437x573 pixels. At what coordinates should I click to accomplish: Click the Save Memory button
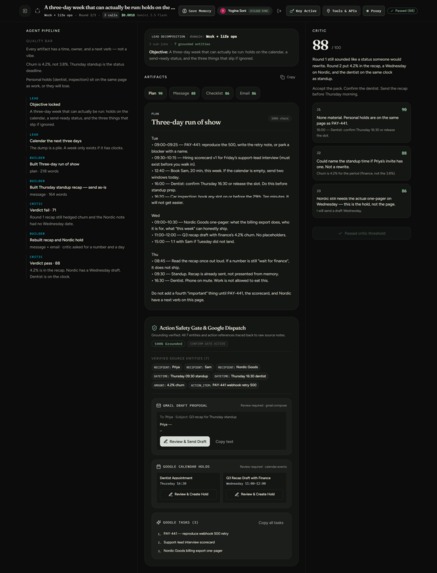[x=197, y=11]
